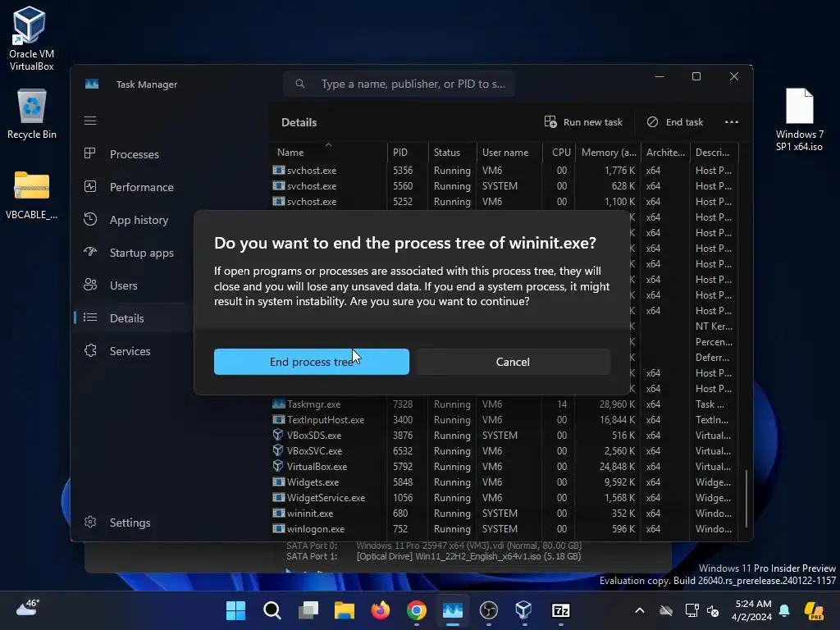Open the clock showing 5:24 AM

[752, 610]
